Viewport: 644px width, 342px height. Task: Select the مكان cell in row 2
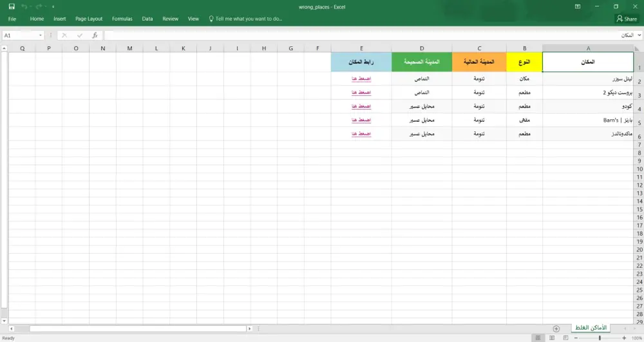[524, 79]
